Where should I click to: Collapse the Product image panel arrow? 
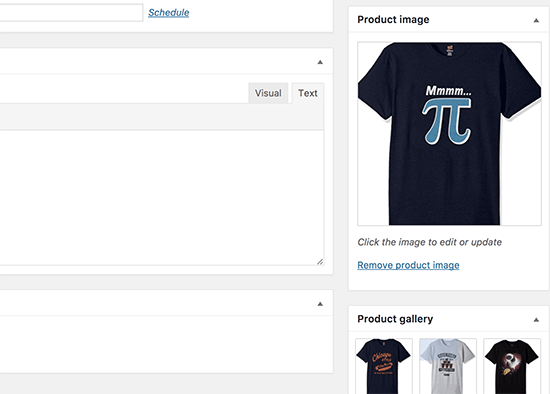pyautogui.click(x=536, y=20)
